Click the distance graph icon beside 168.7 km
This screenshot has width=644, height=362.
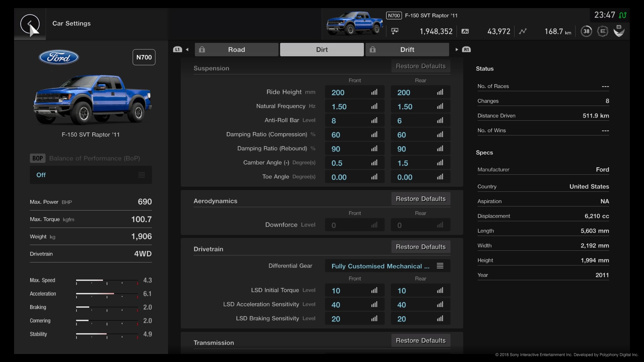pos(523,31)
